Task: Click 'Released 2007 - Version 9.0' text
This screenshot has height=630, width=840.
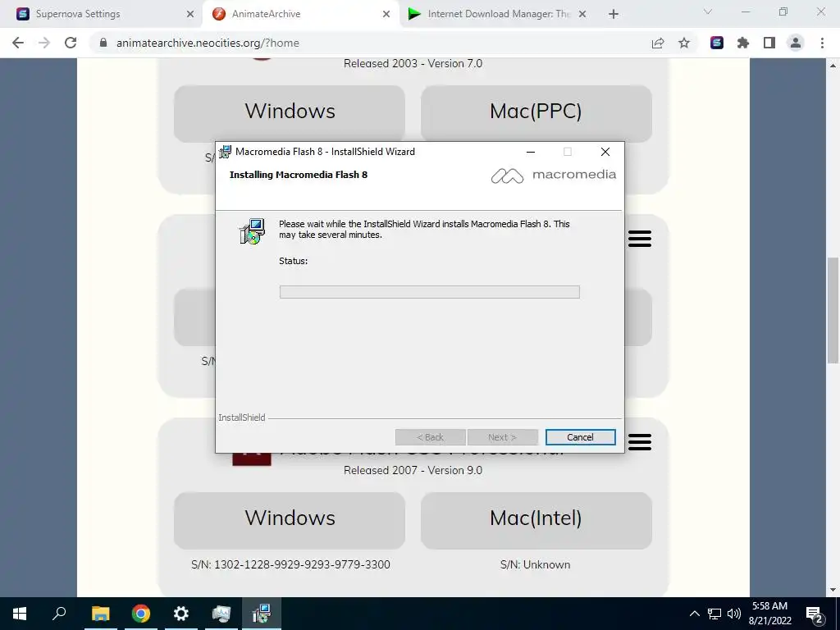Action: tap(413, 470)
